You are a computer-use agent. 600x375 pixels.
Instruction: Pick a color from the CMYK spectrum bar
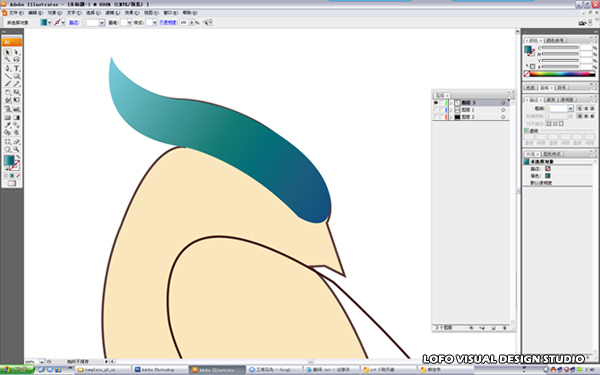[562, 74]
